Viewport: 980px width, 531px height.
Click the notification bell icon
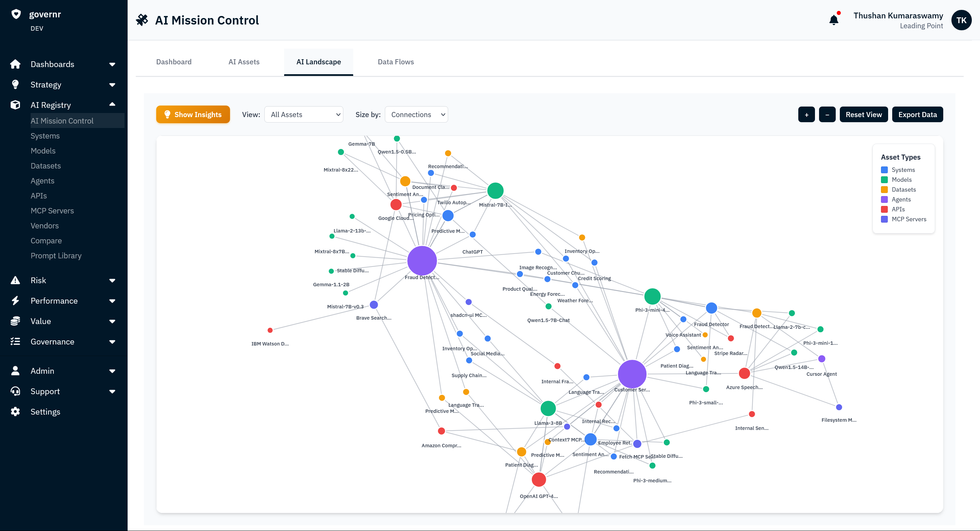tap(834, 20)
